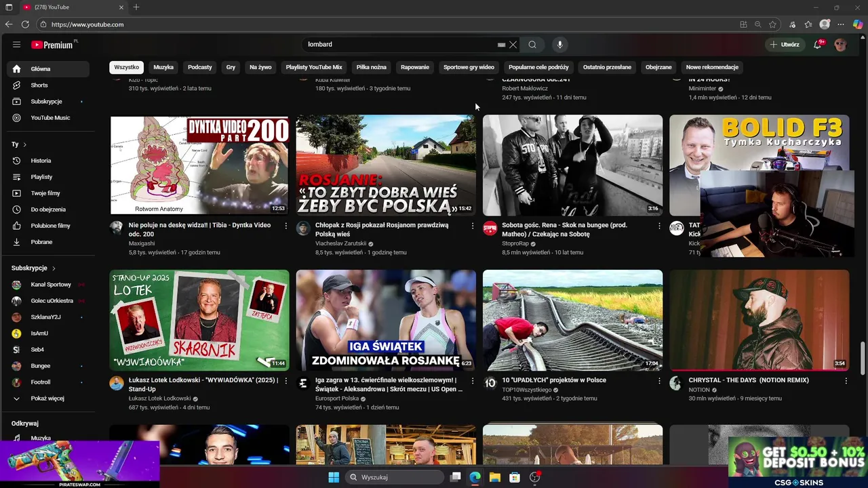The height and width of the screenshot is (488, 868).
Task: Select the Playlisty YouTube Mix chip
Action: pos(314,67)
